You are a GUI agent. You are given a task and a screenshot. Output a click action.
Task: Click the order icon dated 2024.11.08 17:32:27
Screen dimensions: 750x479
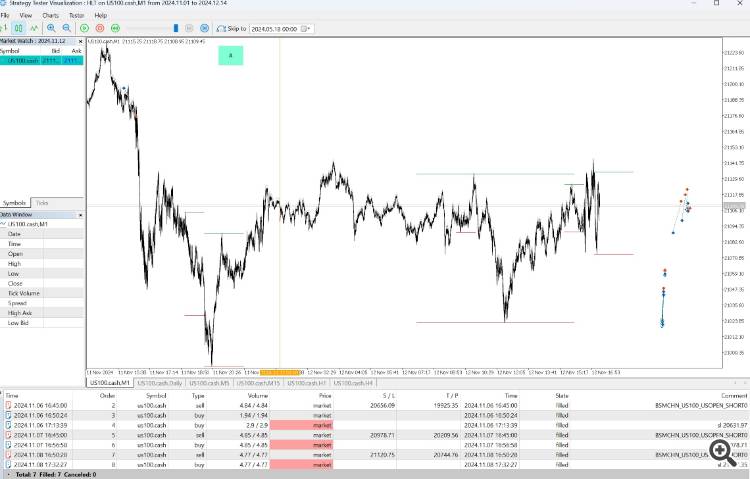click(8, 464)
